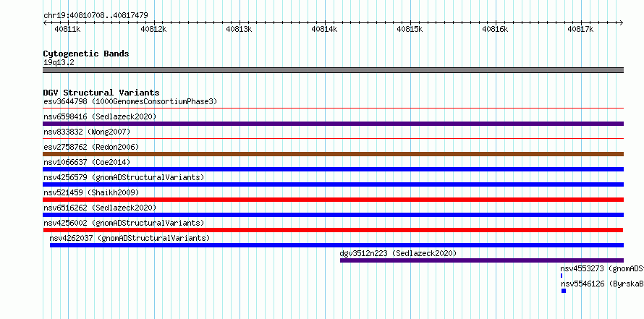
Task: Open the nsv4553273 variant label
Action: (602, 269)
